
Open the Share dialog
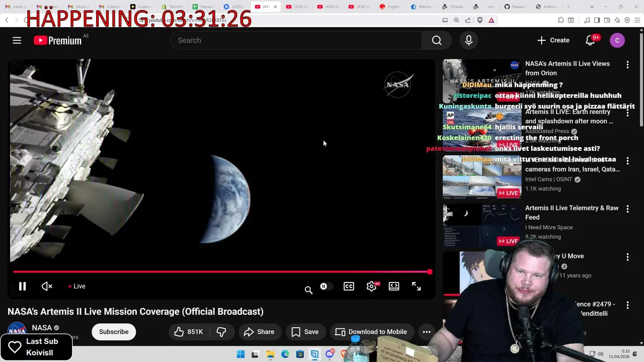click(259, 332)
